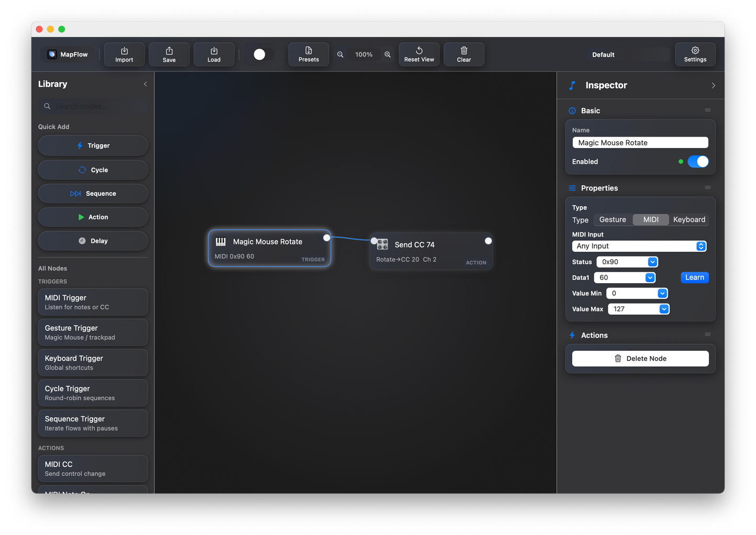
Task: Click the zoom-in magnifier icon
Action: click(387, 54)
